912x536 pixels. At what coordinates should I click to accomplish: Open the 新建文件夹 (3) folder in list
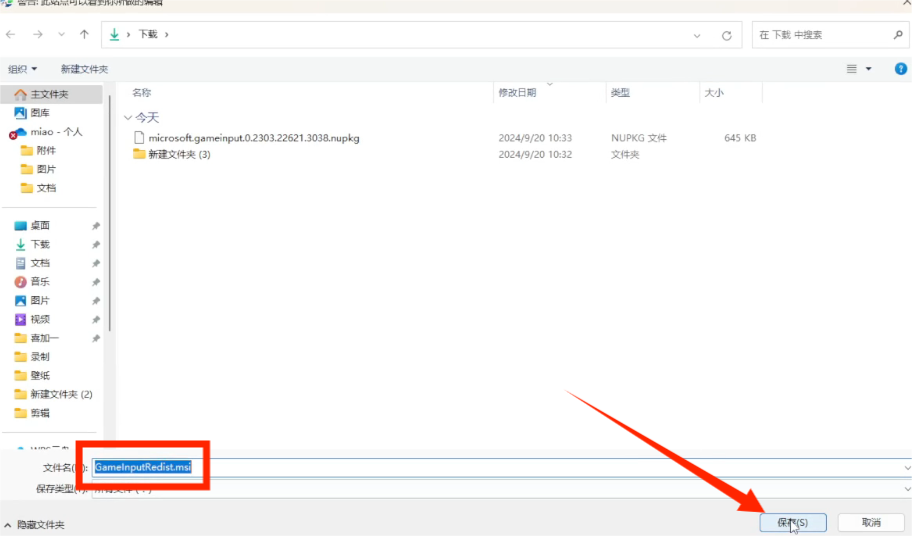[x=178, y=155]
